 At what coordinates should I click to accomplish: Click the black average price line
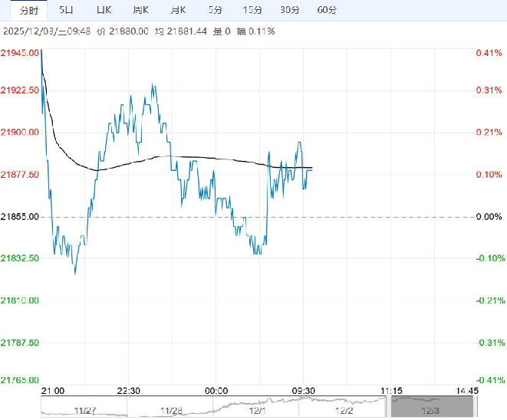coord(192,158)
